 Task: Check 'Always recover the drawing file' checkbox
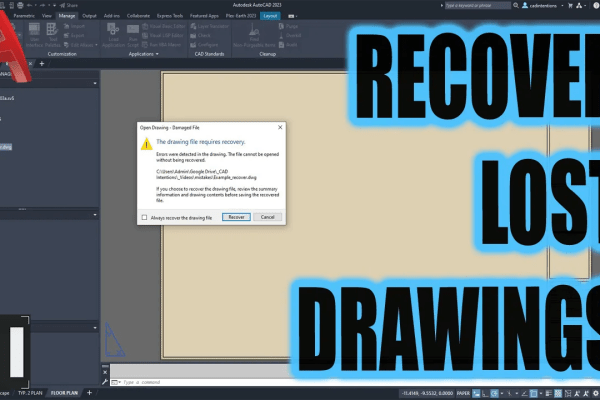[x=144, y=217]
